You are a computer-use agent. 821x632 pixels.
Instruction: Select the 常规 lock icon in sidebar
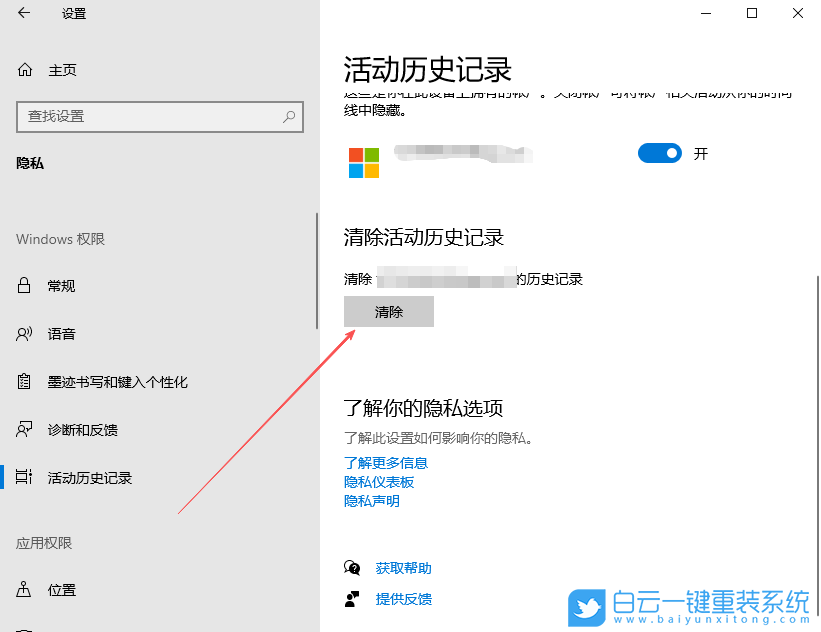23,285
